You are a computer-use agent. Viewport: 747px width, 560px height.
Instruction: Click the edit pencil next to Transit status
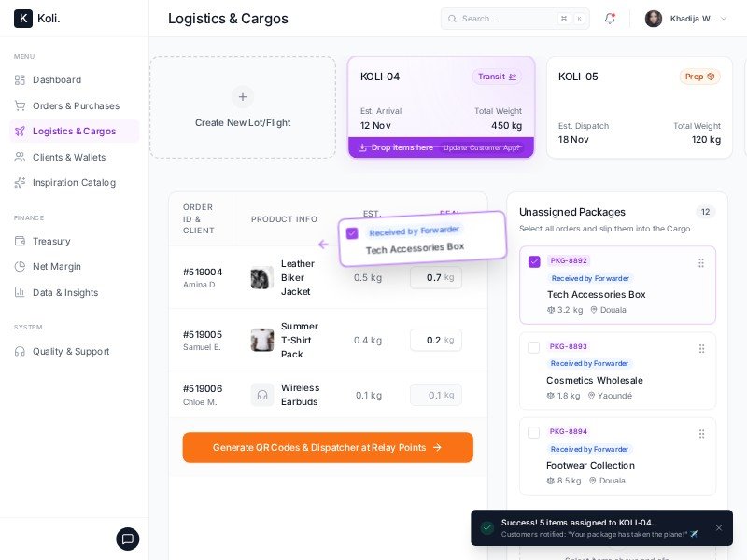512,77
